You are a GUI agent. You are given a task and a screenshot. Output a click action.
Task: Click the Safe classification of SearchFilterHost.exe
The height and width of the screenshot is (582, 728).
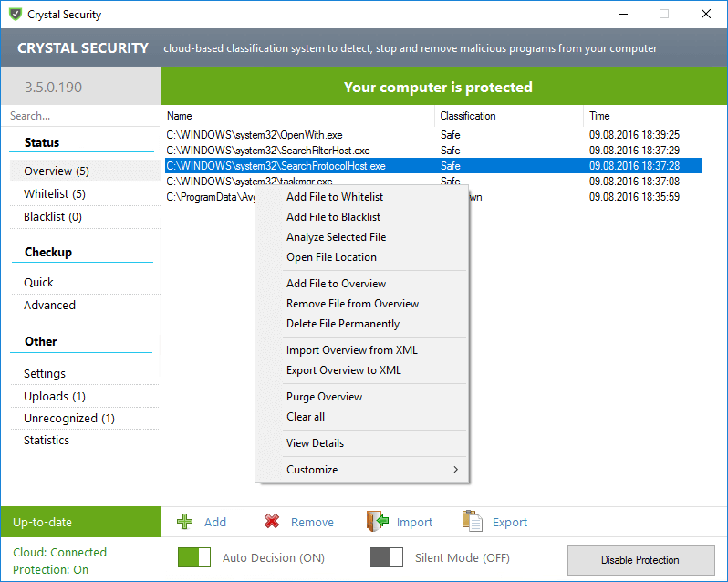451,151
